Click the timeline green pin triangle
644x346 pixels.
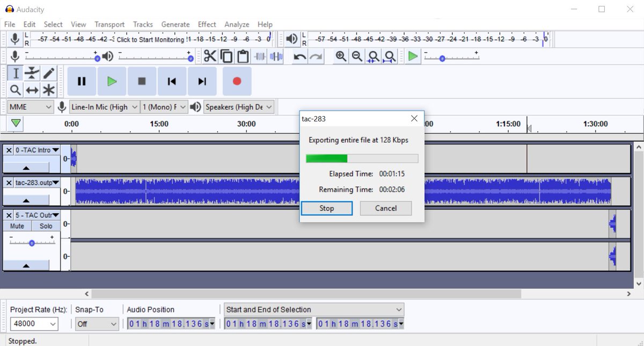(16, 123)
